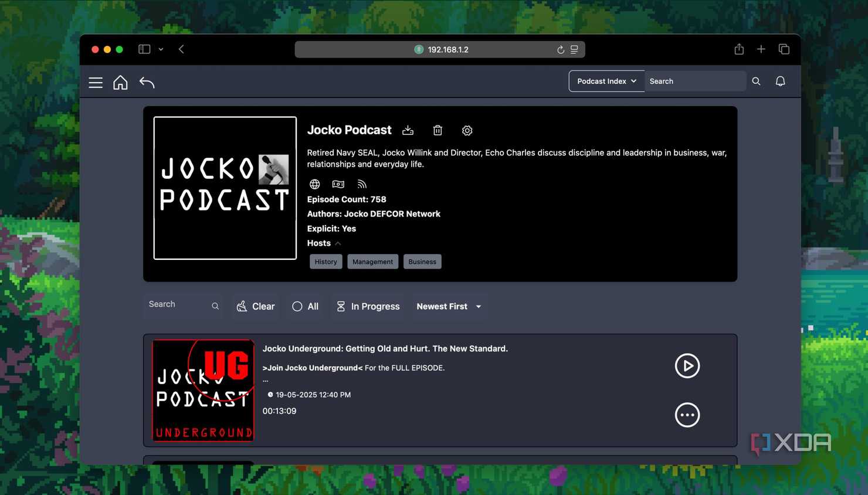Click episode date 19-05-2025 12:40 PM

pyautogui.click(x=313, y=395)
